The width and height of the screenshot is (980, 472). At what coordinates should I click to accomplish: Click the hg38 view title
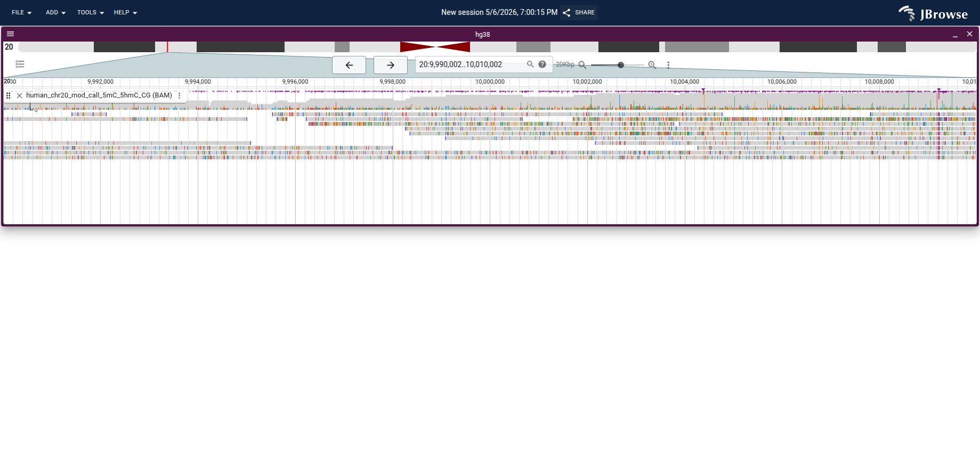[x=482, y=34]
